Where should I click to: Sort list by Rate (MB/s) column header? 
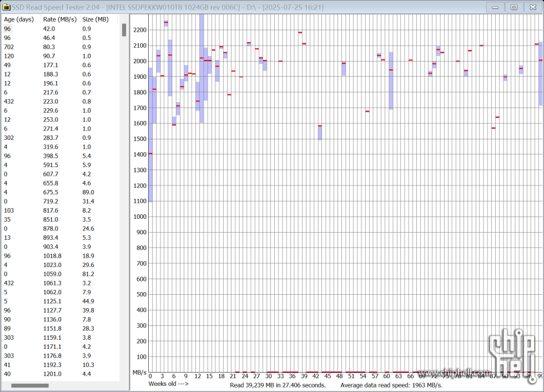pos(60,19)
